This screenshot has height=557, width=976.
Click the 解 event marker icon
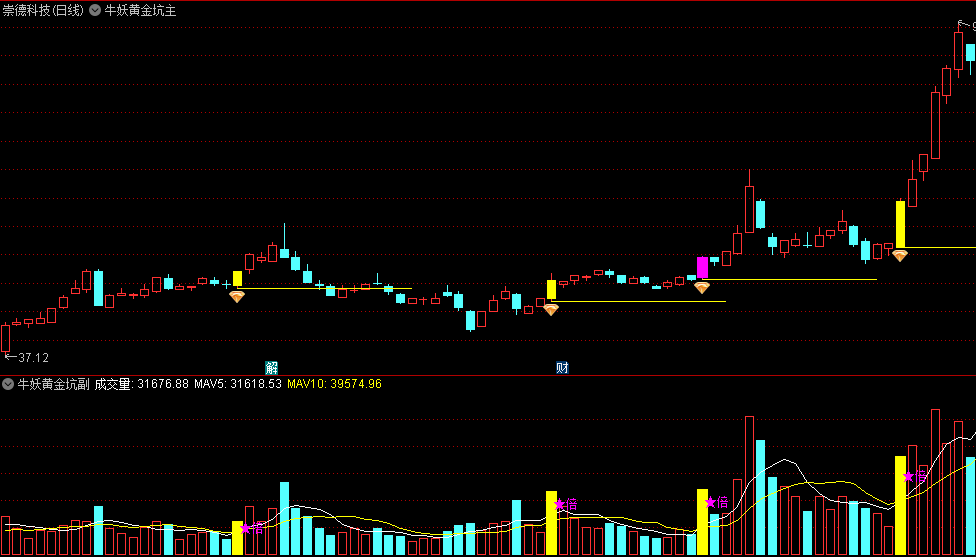[x=271, y=367]
